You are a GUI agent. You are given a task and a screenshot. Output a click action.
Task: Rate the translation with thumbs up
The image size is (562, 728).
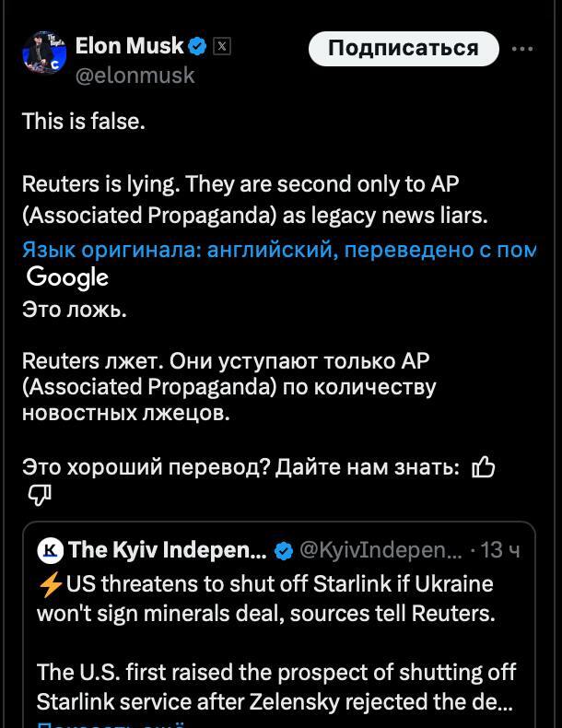(483, 468)
